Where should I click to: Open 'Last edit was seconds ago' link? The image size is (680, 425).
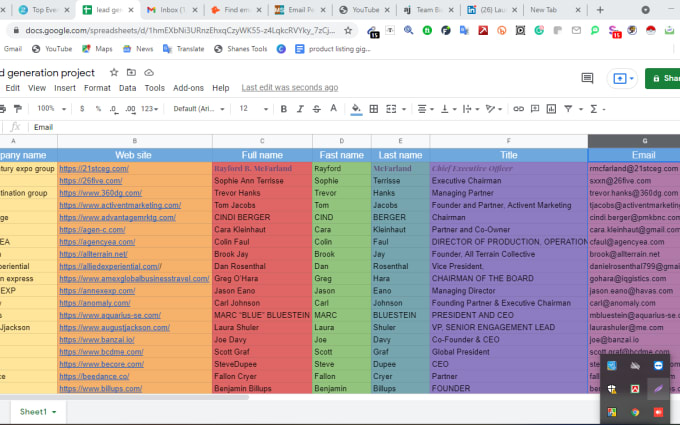[x=290, y=88]
